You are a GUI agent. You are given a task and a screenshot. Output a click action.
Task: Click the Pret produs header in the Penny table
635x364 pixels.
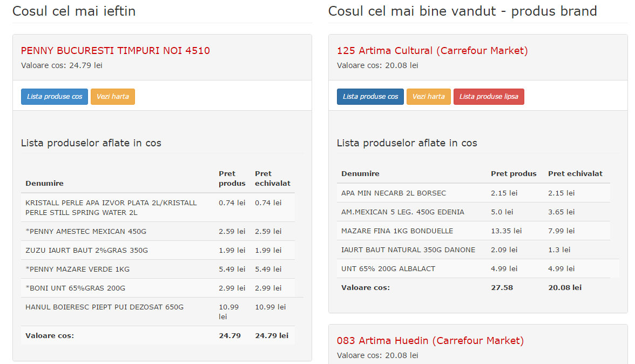click(232, 179)
